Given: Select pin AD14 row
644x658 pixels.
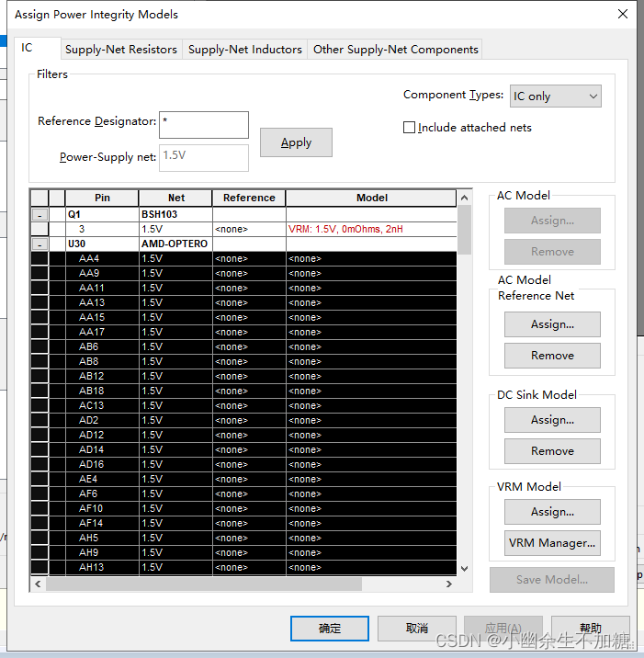Looking at the screenshot, I should (x=243, y=449).
